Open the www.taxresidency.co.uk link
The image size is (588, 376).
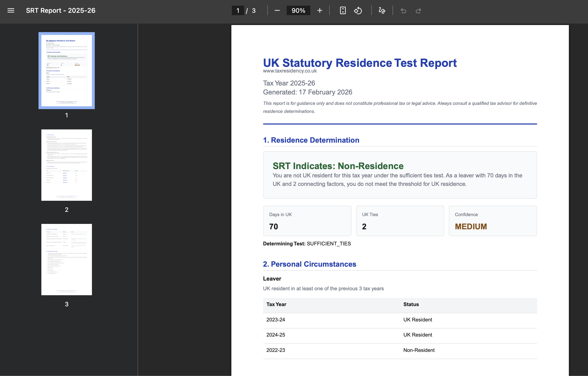click(x=290, y=71)
